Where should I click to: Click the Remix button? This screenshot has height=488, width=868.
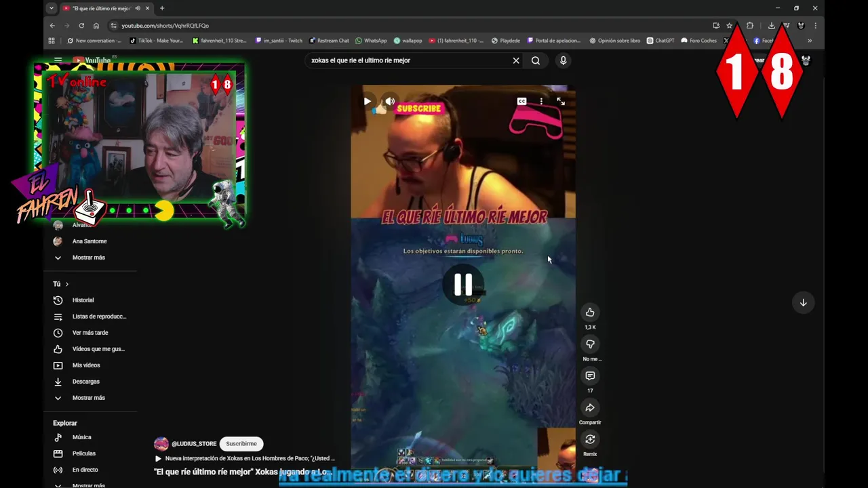[590, 440]
